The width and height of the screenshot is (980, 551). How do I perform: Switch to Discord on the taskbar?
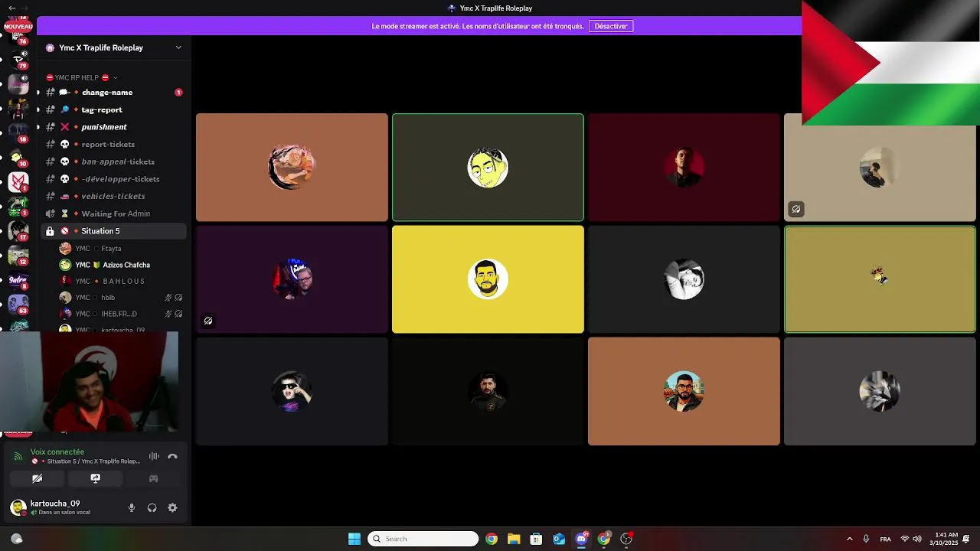581,539
